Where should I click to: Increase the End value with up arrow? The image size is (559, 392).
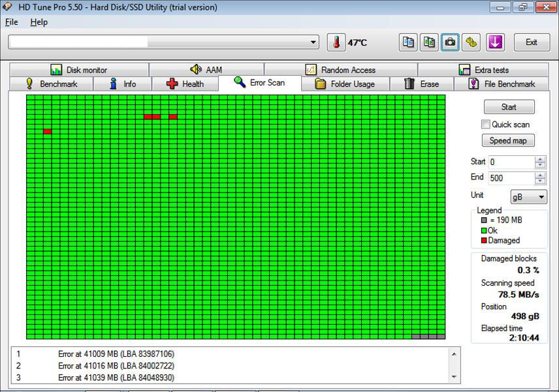click(x=540, y=175)
